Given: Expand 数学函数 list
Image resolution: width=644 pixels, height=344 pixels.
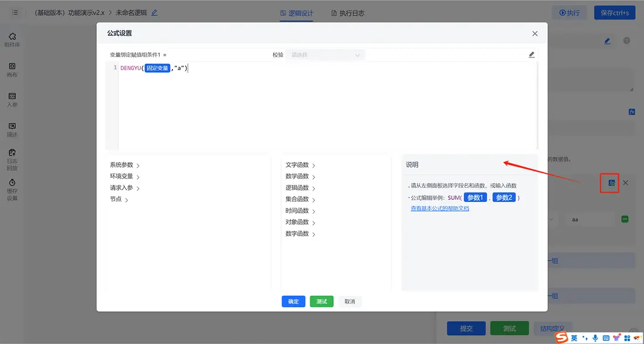Looking at the screenshot, I should coord(300,177).
